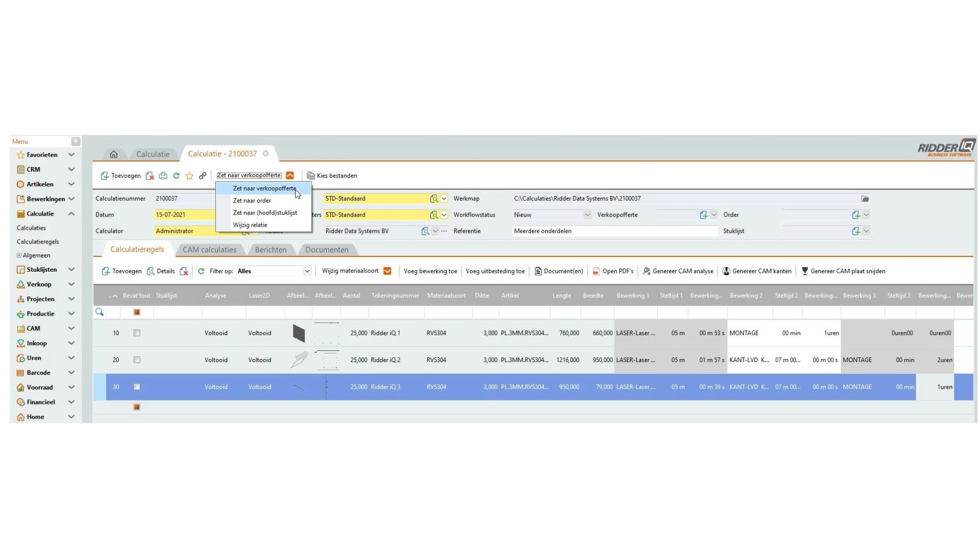Click part thumbnail of Ridder iQ 1

(299, 333)
